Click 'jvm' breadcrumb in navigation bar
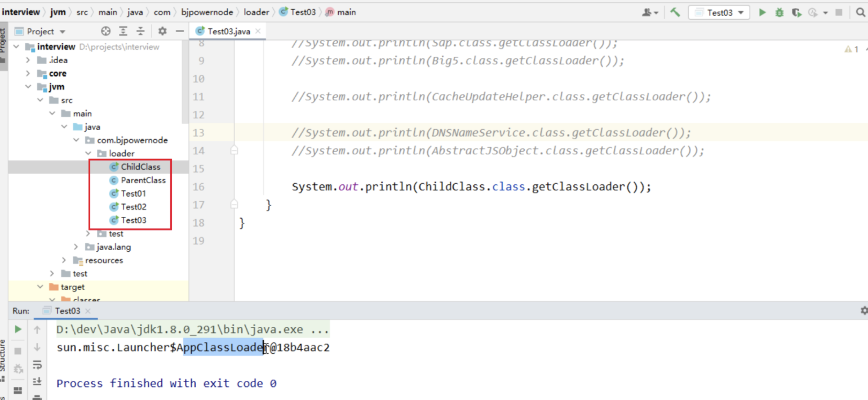This screenshot has width=868, height=400. point(57,12)
